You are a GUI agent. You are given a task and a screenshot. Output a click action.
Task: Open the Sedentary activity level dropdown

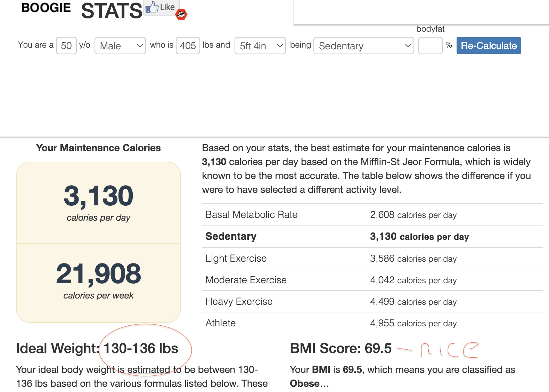point(364,46)
